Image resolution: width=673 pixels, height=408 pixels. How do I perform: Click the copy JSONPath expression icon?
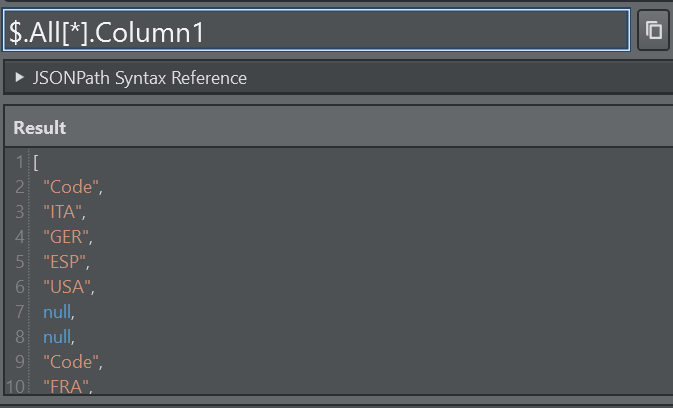(x=654, y=30)
